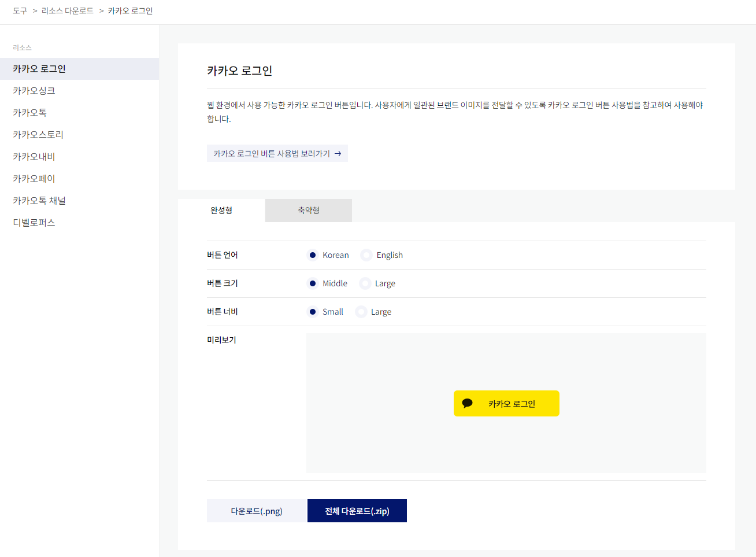Open 카카오 로그인 in the sidebar
Viewport: 756px width, 557px height.
[79, 69]
